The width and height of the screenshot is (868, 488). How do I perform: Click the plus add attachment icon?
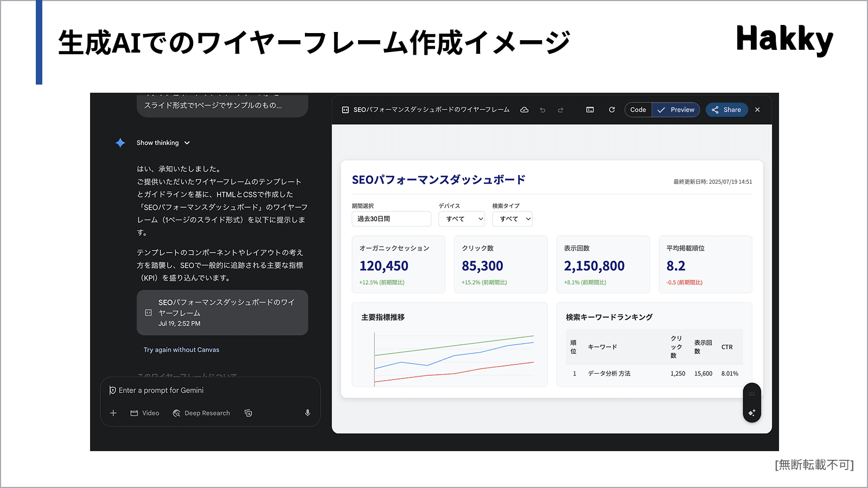[113, 413]
